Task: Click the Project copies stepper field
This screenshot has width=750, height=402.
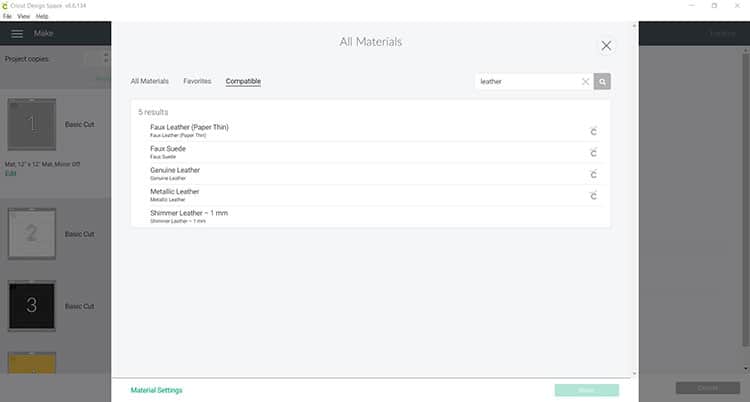Action: pos(98,59)
